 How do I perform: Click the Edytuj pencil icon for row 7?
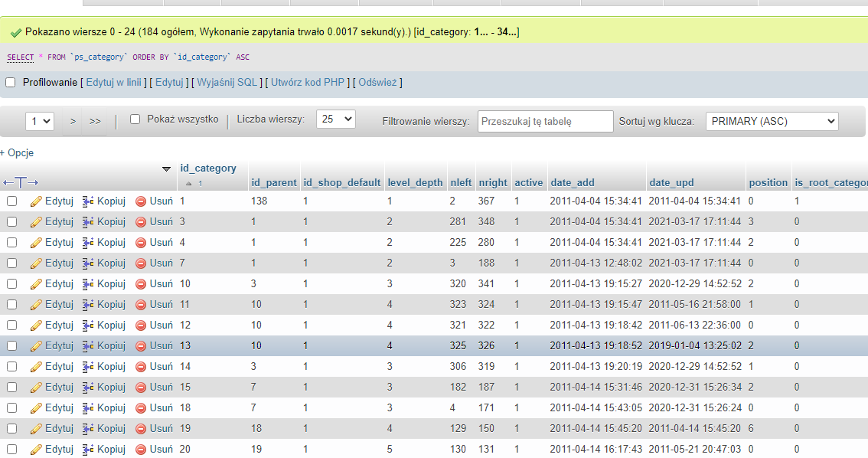click(36, 263)
